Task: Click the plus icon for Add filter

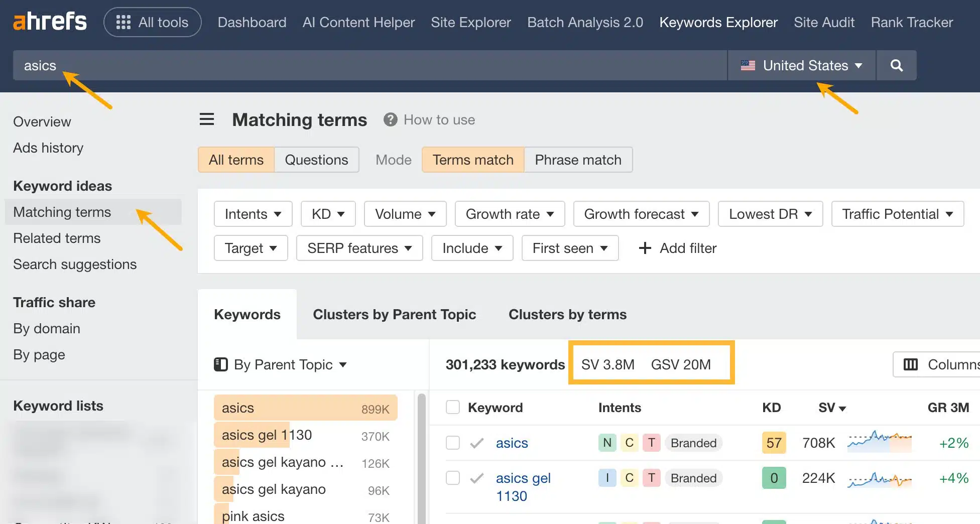Action: click(x=645, y=248)
